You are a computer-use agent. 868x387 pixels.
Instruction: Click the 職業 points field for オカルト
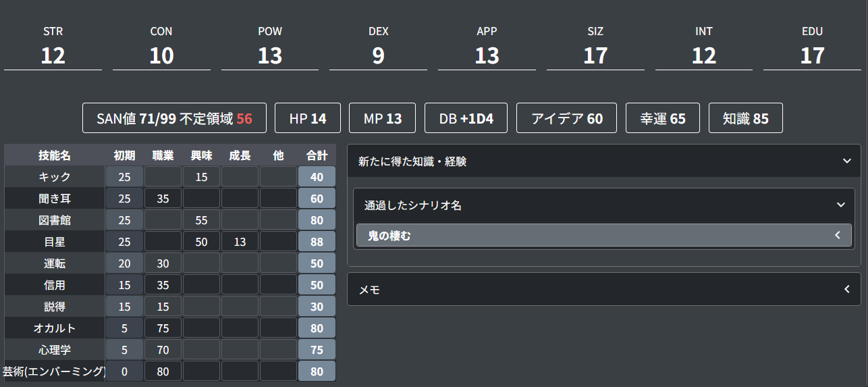(x=163, y=328)
